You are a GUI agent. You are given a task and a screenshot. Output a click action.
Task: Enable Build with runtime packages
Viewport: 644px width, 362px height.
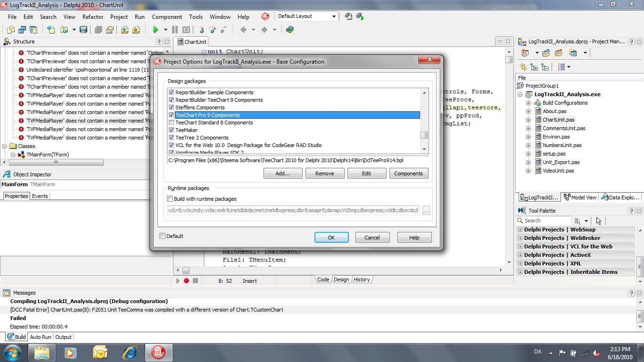click(x=170, y=199)
